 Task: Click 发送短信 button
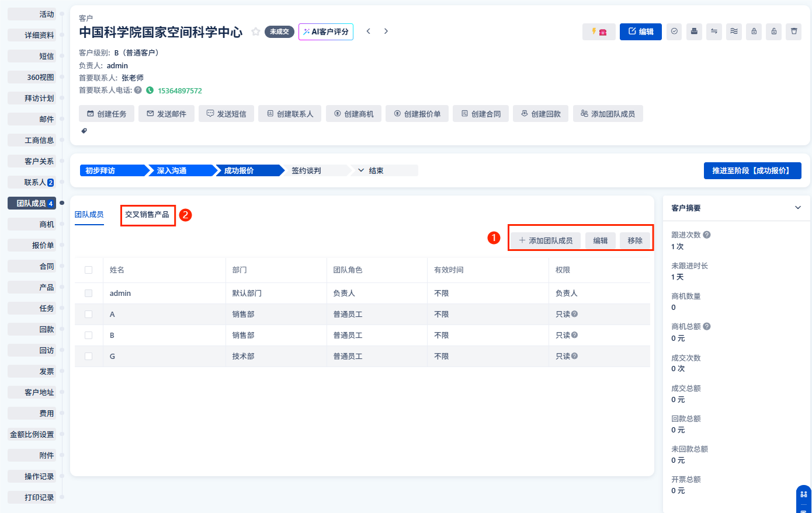point(227,114)
